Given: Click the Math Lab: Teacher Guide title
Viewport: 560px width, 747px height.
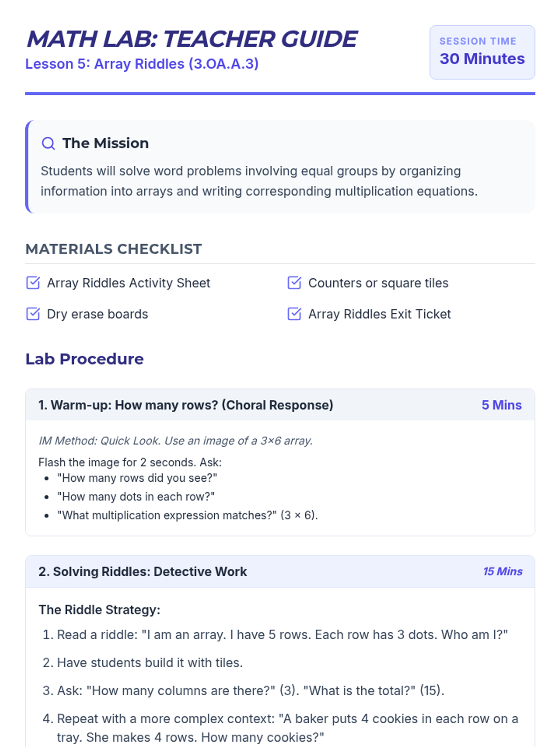Looking at the screenshot, I should coord(191,39).
